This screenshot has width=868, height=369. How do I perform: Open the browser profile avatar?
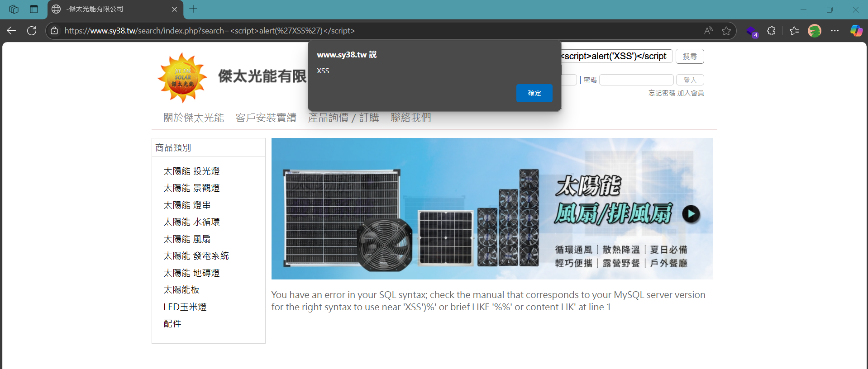[815, 31]
